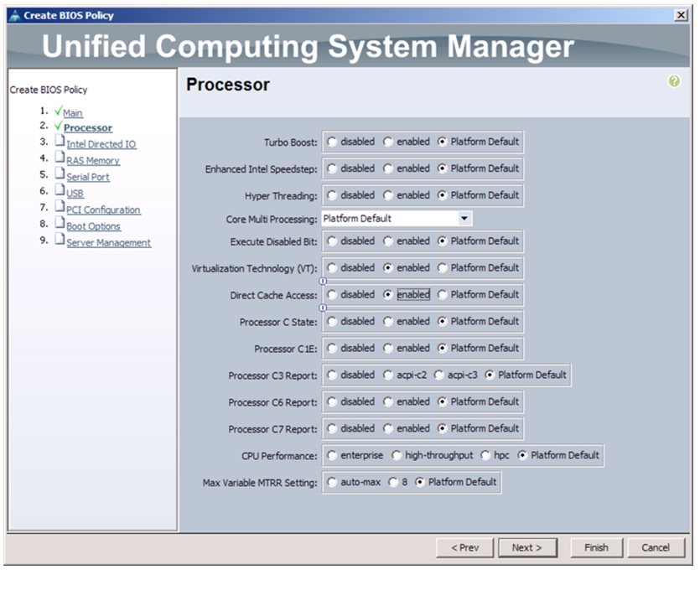Set Direct Cache Access to disabled
This screenshot has width=700, height=590.
[332, 295]
